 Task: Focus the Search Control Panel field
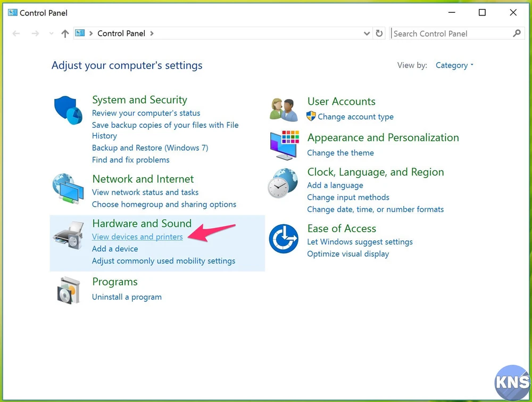point(457,33)
